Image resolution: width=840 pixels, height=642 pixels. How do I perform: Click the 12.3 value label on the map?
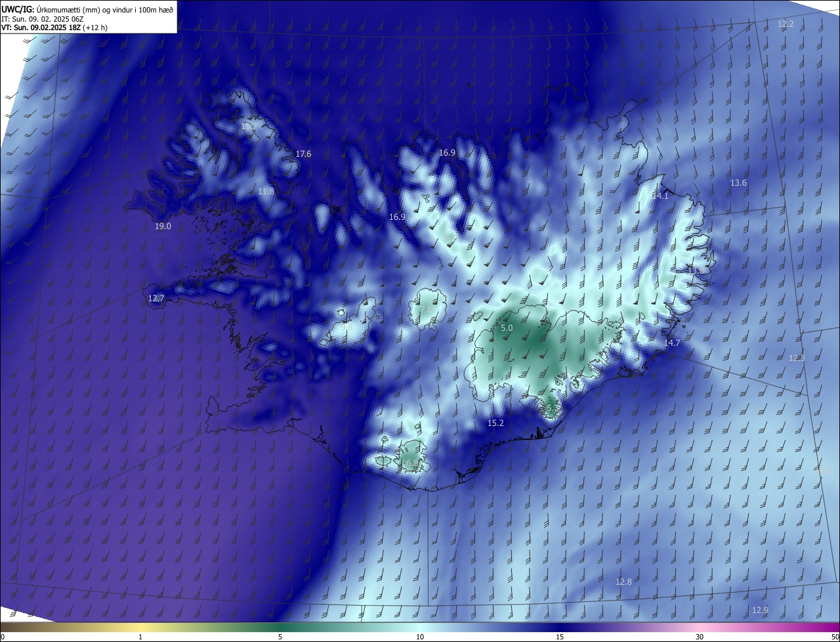(x=797, y=358)
